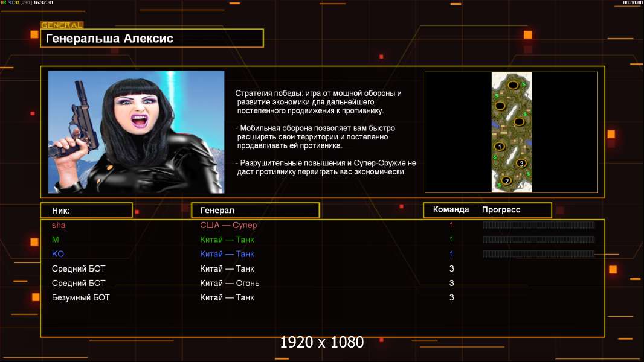Select green player name 'M'
The width and height of the screenshot is (644, 362).
(56, 240)
